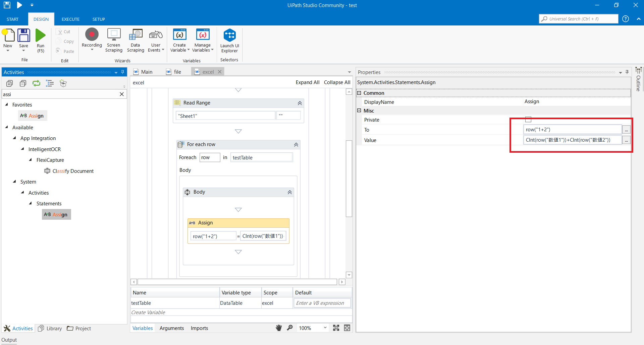This screenshot has width=644, height=345.
Task: Toggle the Private checkbox
Action: pos(528,120)
